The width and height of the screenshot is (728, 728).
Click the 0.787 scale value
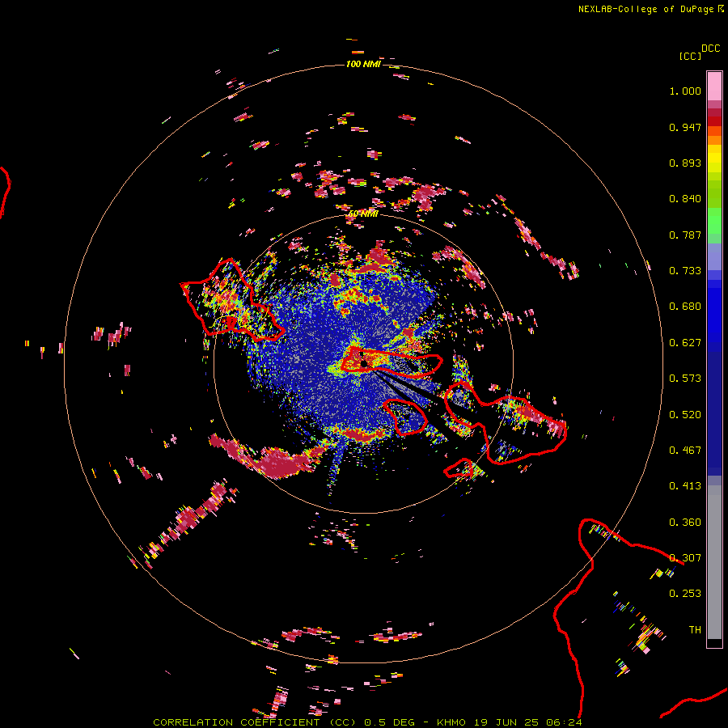[x=685, y=235]
